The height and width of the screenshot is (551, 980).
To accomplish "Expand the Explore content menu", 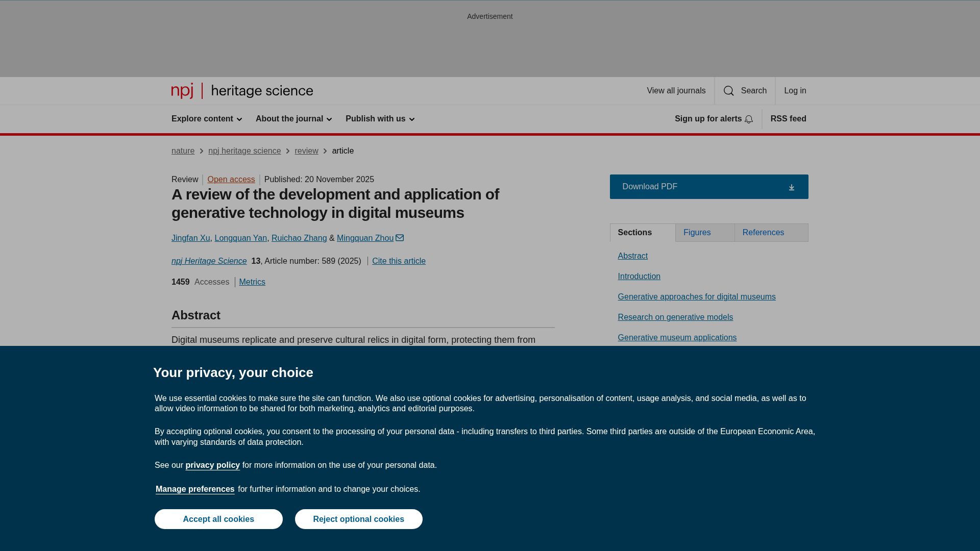I will click(207, 119).
